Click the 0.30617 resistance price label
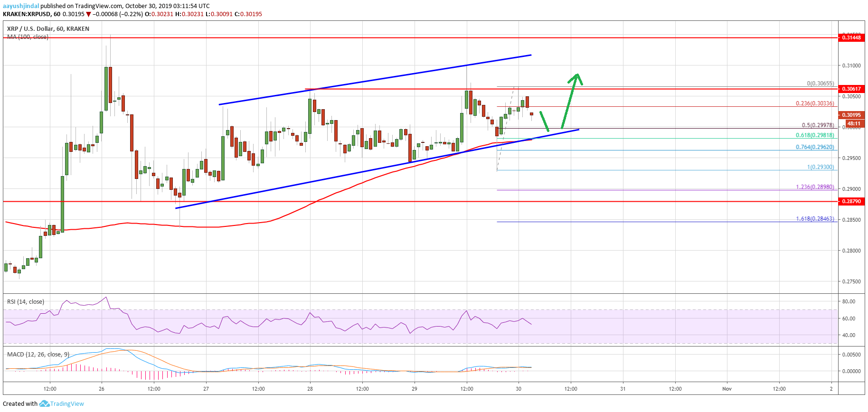Screen dimensions: 868x412 click(851, 89)
